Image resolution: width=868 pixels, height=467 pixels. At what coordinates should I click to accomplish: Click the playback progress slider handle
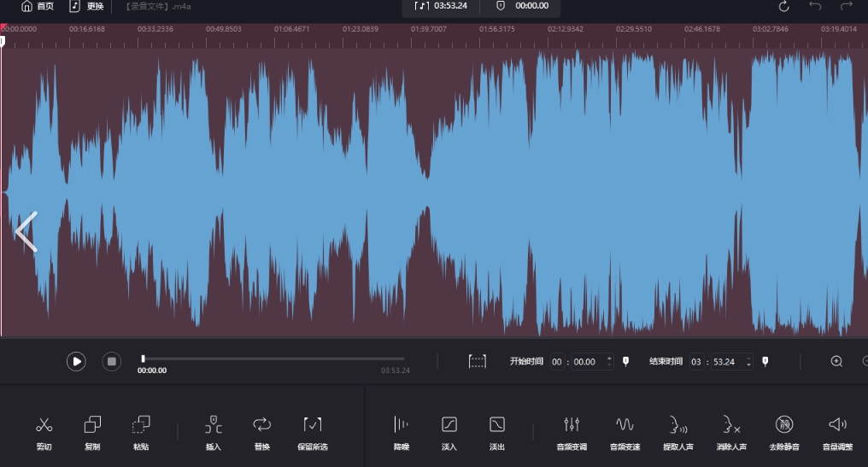tap(143, 359)
